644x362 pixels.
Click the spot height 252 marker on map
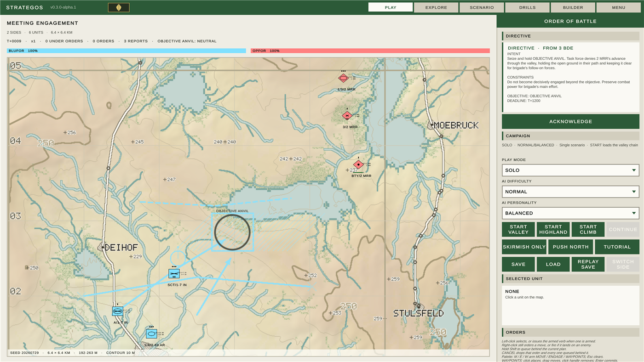310,276
